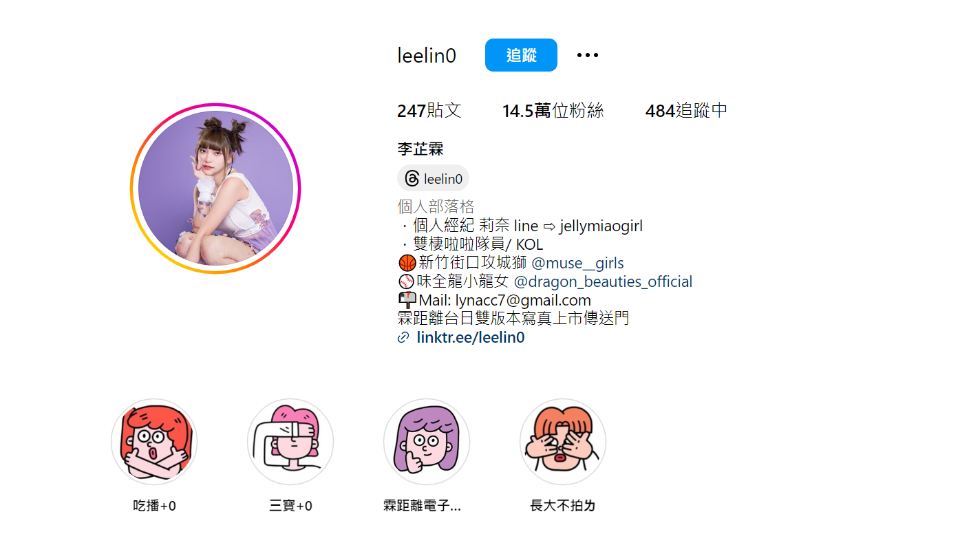Open the three-dot options menu

pyautogui.click(x=587, y=55)
